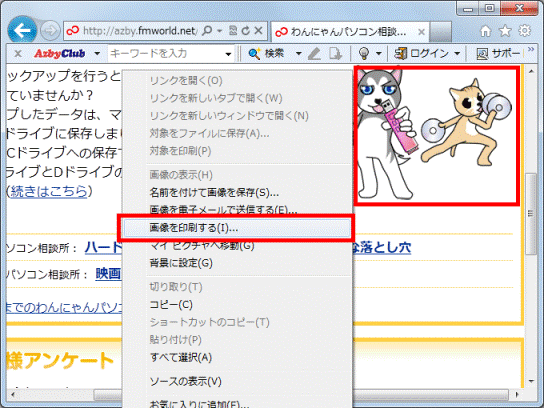This screenshot has height=408, width=544.
Task: Expand the keyword field history dropdown
Action: coord(228,54)
